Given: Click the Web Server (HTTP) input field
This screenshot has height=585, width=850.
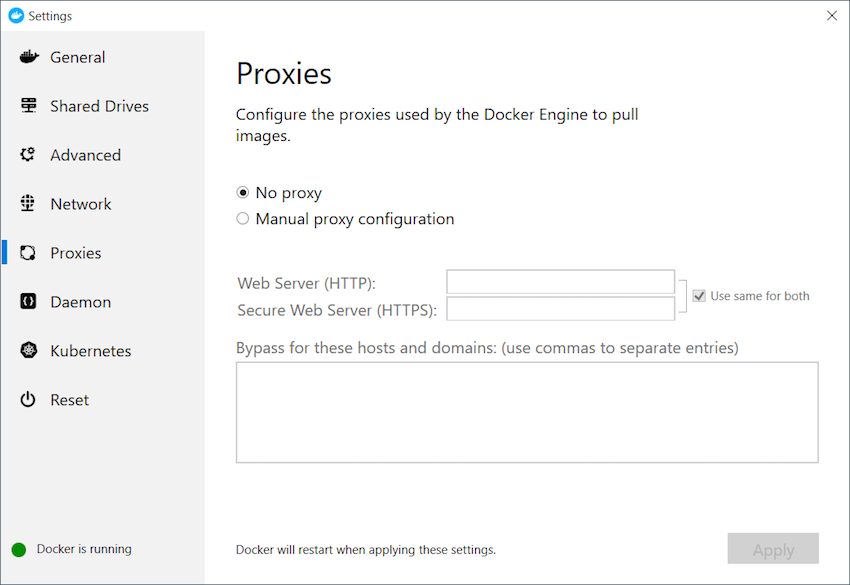Looking at the screenshot, I should click(x=561, y=282).
